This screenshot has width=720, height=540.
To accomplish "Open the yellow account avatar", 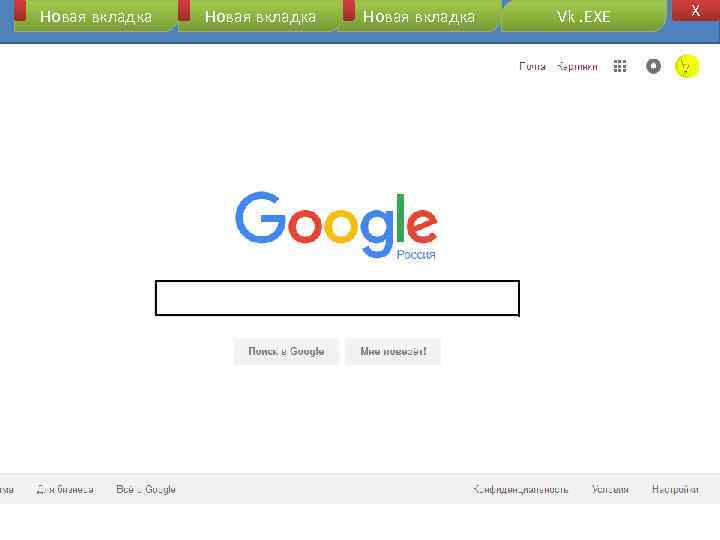I will point(687,66).
